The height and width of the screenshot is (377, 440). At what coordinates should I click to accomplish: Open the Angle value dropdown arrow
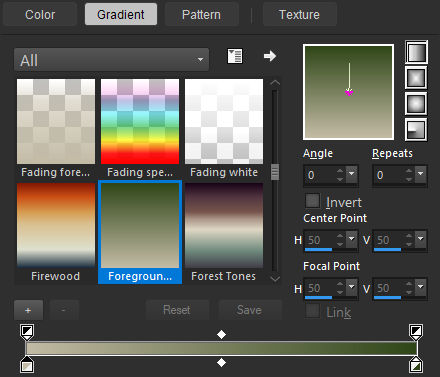point(351,174)
